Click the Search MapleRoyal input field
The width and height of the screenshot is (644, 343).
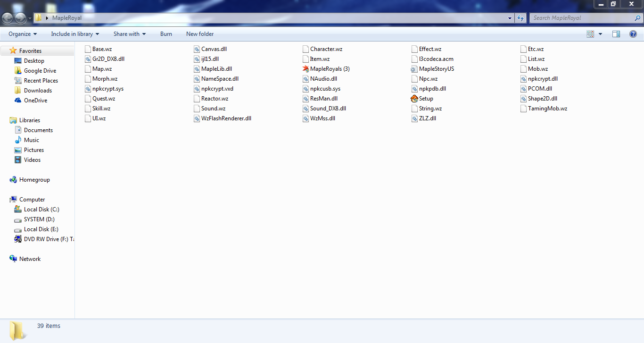pyautogui.click(x=582, y=18)
